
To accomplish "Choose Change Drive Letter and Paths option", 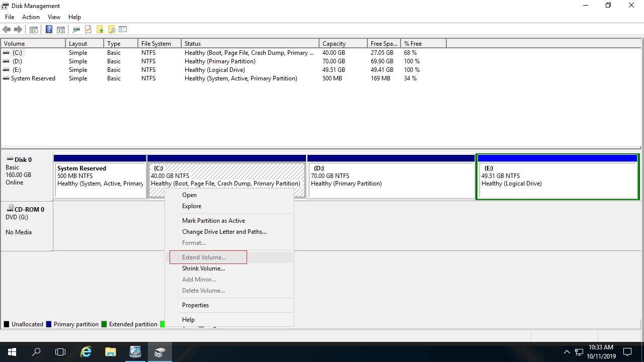I will tap(224, 232).
